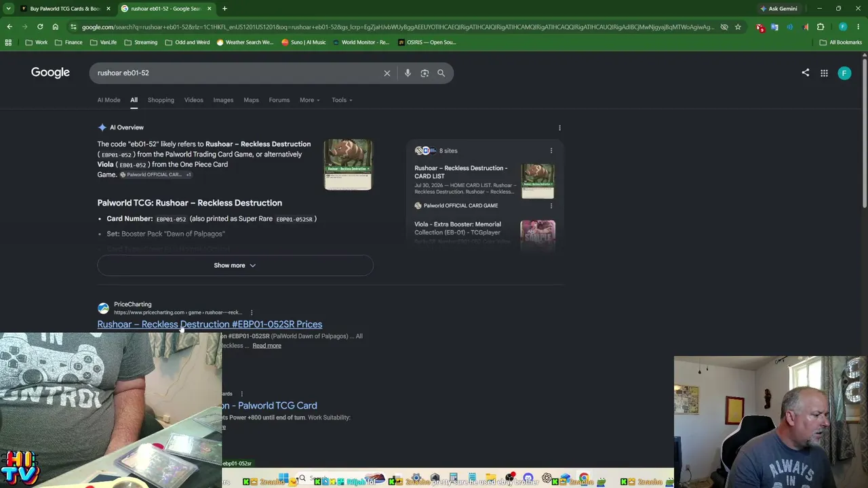Open the Google Translate extension
The image size is (868, 488).
(774, 27)
